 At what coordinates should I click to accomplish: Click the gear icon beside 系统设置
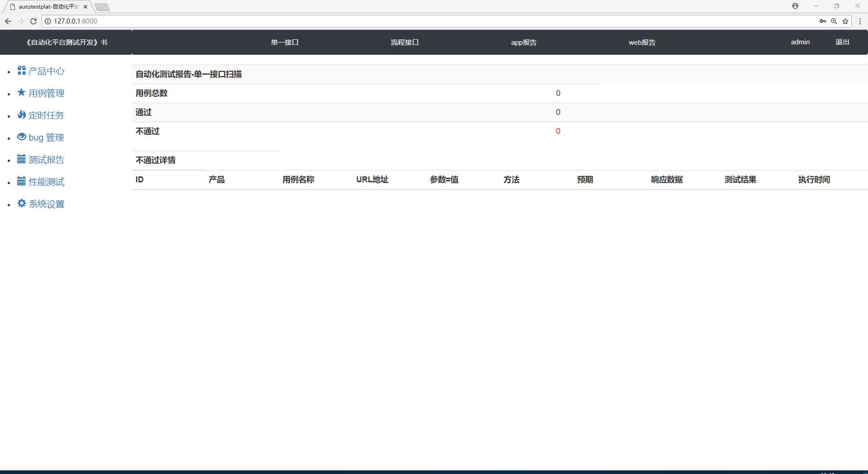(21, 203)
